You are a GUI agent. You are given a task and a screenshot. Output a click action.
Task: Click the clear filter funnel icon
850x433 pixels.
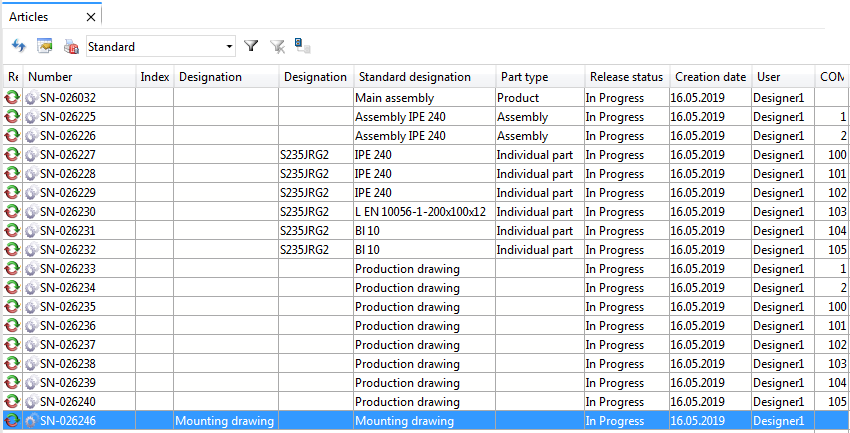(x=278, y=46)
